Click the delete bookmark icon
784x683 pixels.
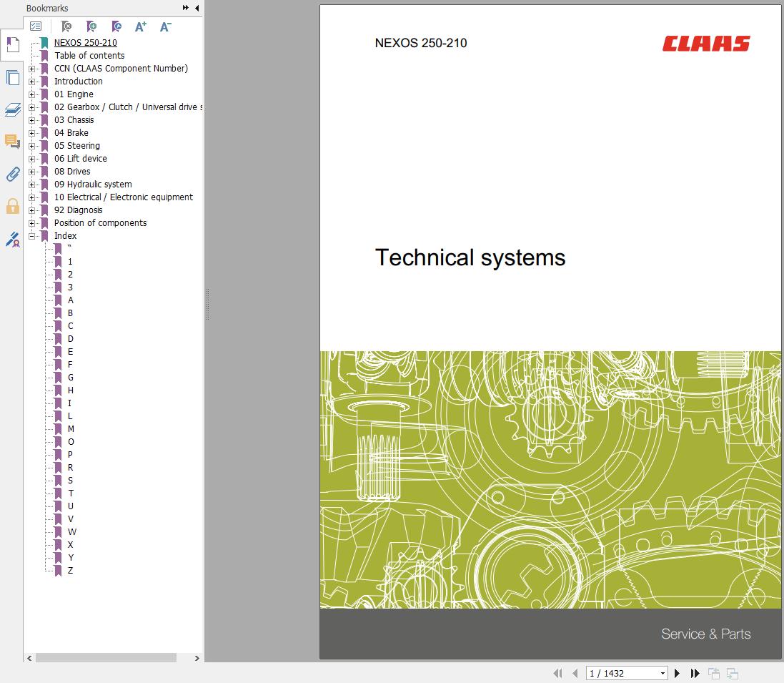point(66,26)
